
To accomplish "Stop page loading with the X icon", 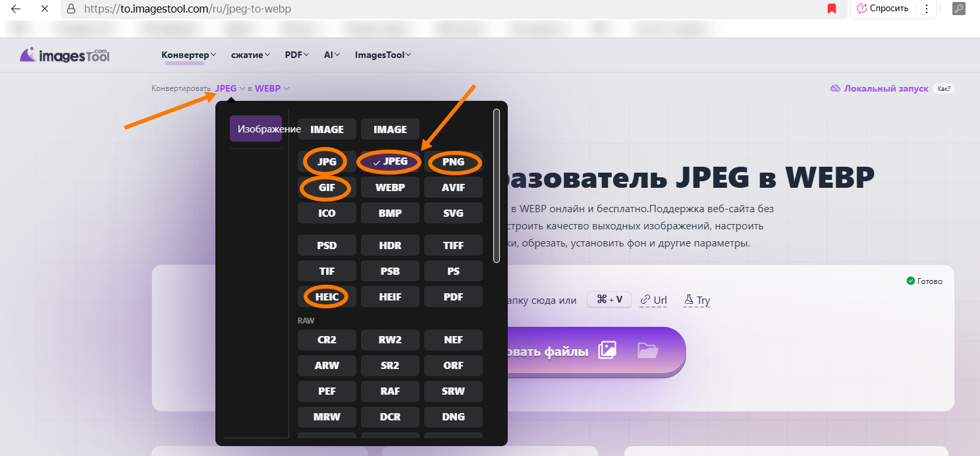I will tap(44, 9).
